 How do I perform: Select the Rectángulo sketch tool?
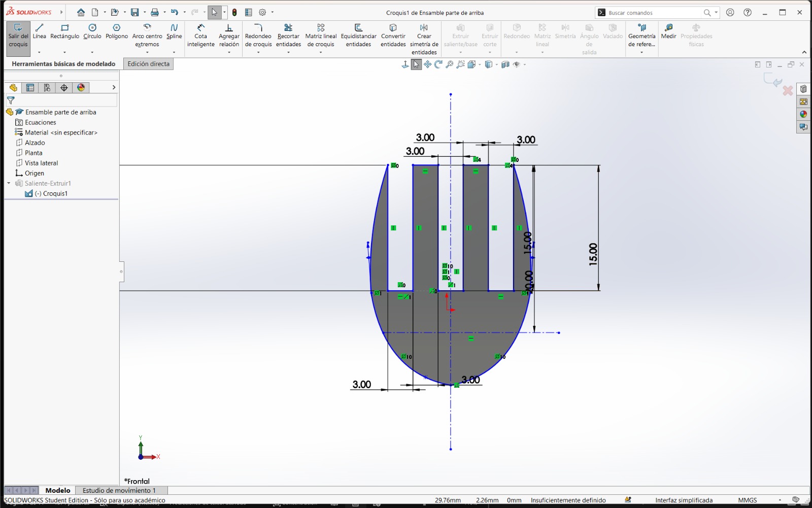coord(64,31)
